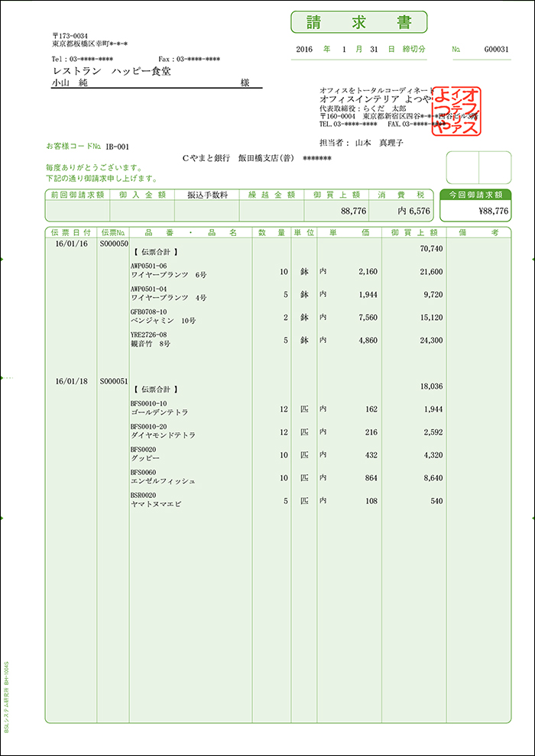Click the 締切分 label near date
The width and height of the screenshot is (535, 756).
click(414, 49)
